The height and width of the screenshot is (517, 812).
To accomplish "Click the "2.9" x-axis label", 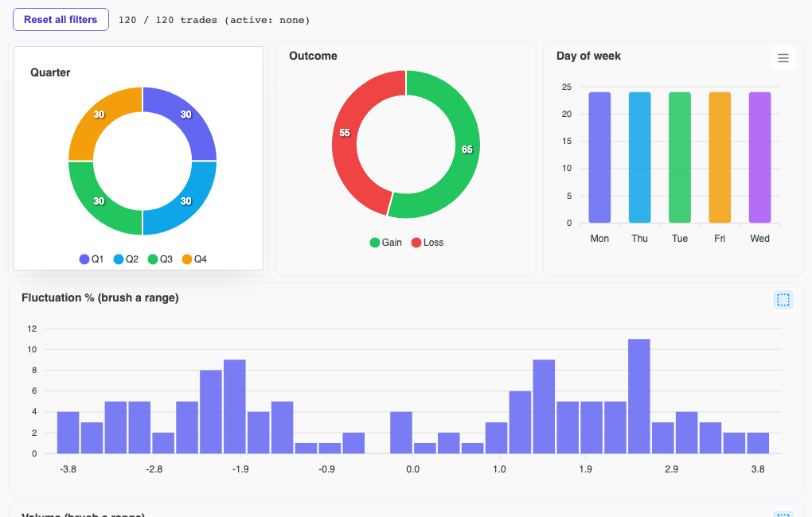I will (672, 469).
